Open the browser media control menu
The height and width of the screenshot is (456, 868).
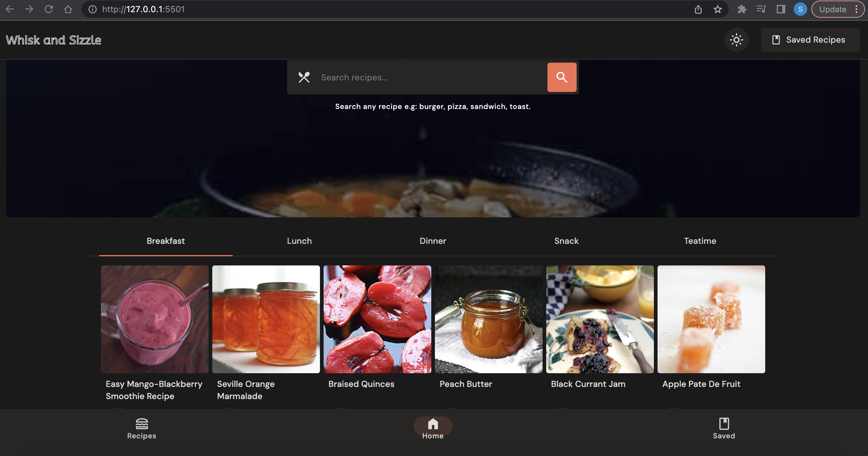(761, 9)
